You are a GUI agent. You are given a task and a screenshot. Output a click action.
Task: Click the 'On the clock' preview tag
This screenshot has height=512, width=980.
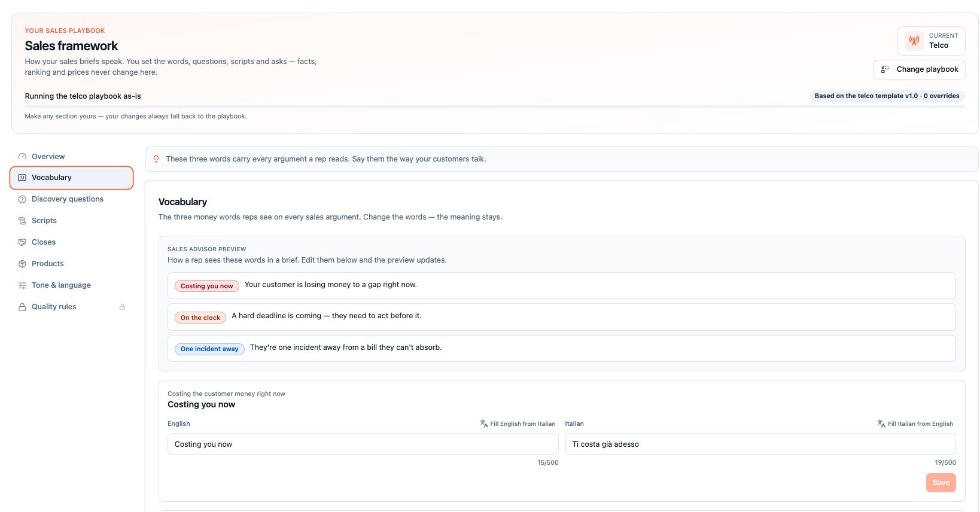click(200, 318)
